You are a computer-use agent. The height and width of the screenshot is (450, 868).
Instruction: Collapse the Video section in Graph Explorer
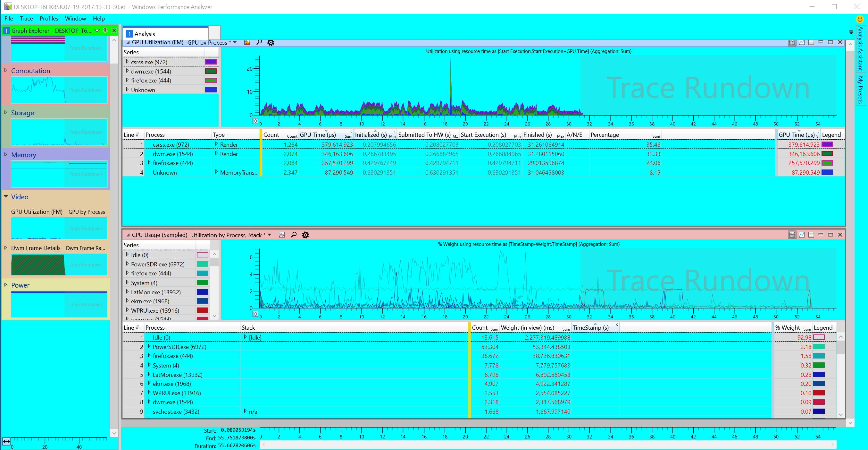click(6, 197)
